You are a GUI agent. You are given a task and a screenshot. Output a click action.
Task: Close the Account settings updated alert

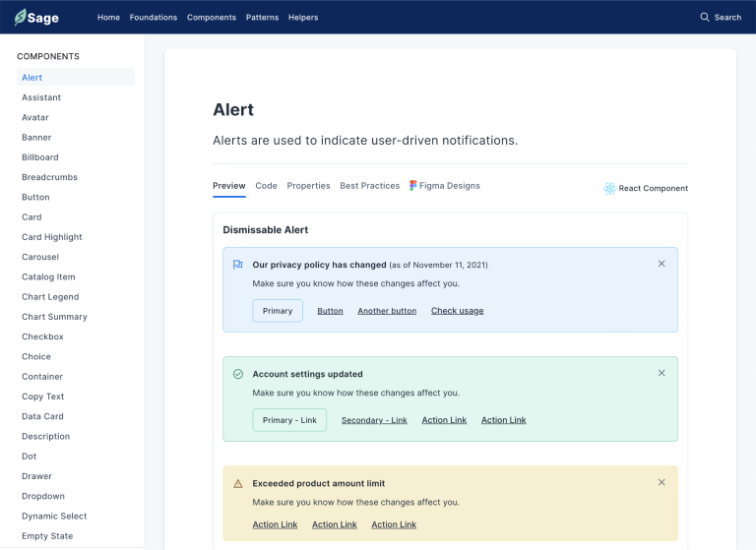pos(661,373)
